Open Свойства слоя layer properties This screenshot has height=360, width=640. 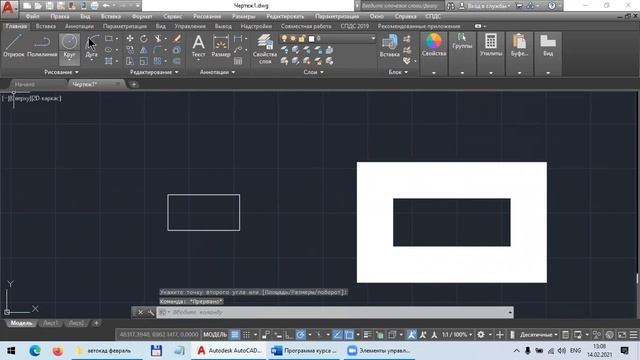265,49
